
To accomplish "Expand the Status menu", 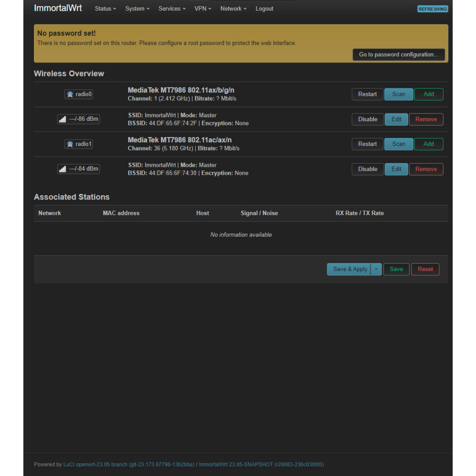I will point(106,9).
